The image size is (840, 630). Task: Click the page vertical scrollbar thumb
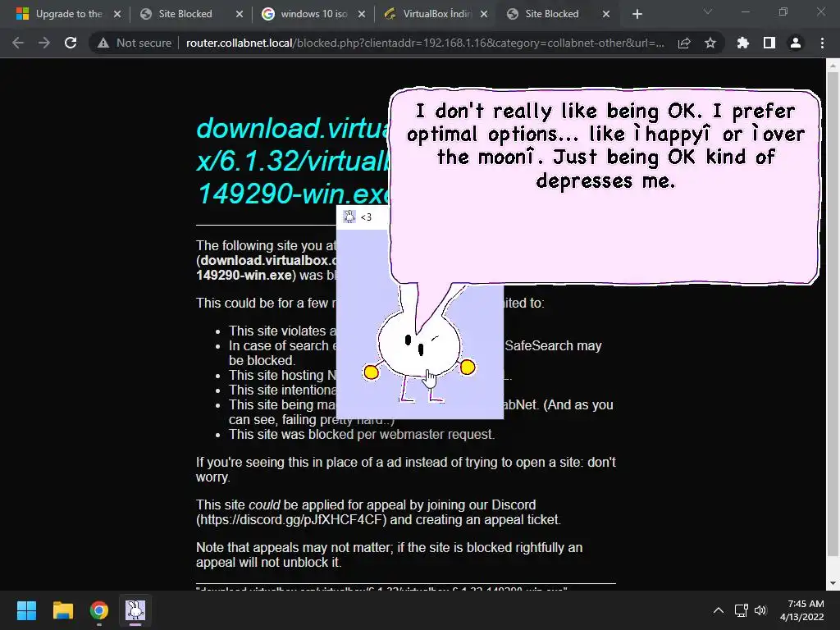(833, 313)
